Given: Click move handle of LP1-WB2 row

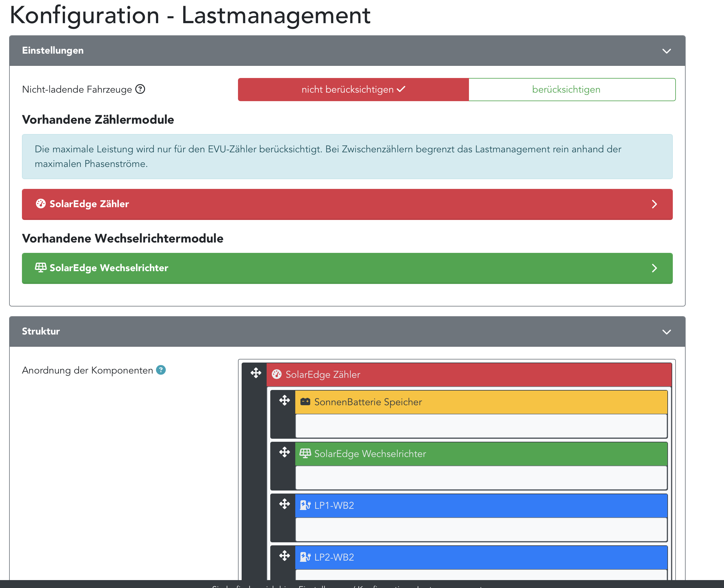Looking at the screenshot, I should click(284, 504).
